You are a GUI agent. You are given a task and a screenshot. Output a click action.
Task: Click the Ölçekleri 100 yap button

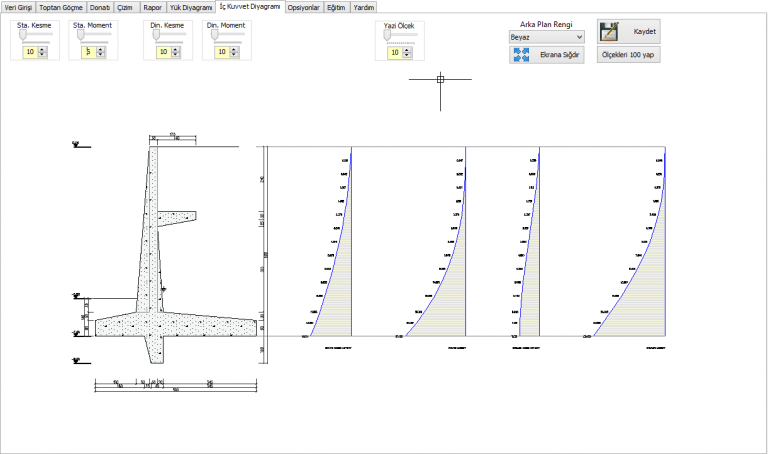tap(629, 55)
